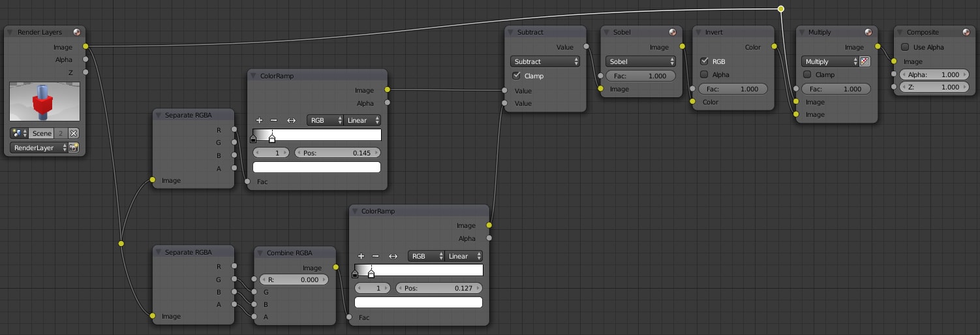Click Pos 0.145 field in upper ColorRamp
Viewport: 980px width, 335px height.
pyautogui.click(x=338, y=153)
